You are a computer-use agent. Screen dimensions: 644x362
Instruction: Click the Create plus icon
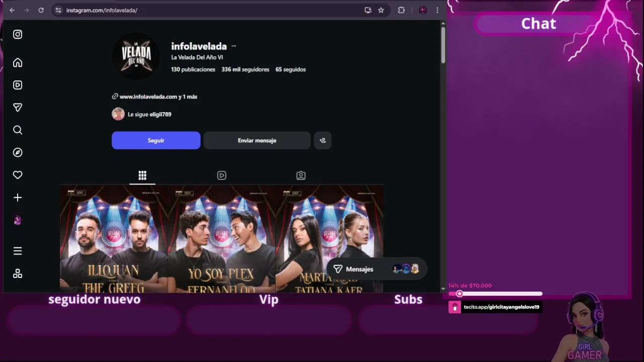pos(18,198)
